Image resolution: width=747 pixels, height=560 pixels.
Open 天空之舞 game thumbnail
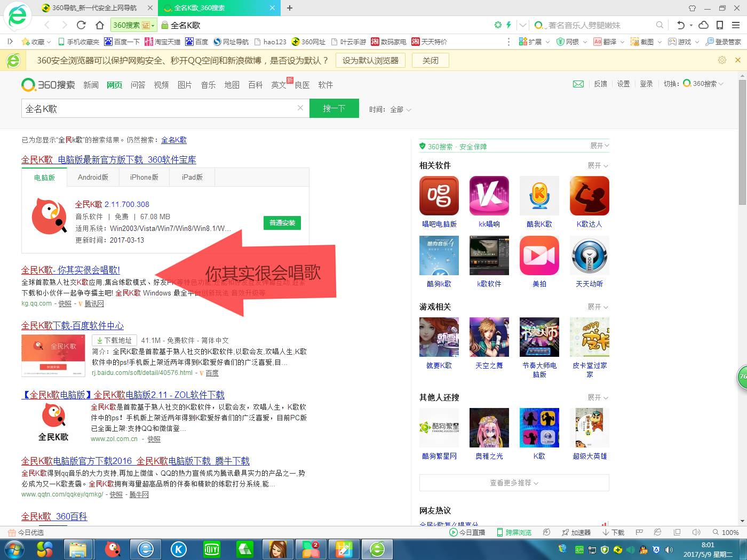click(489, 337)
